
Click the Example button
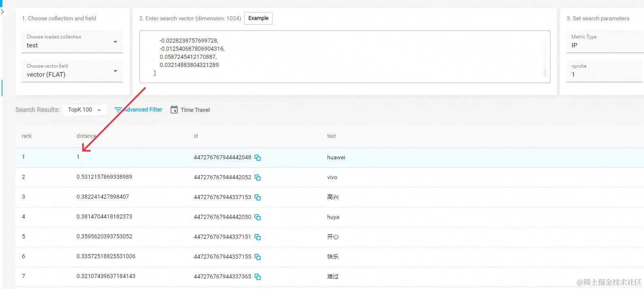(258, 18)
